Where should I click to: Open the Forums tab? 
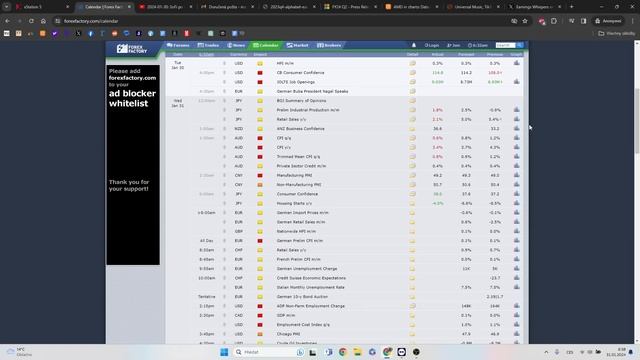pos(178,45)
